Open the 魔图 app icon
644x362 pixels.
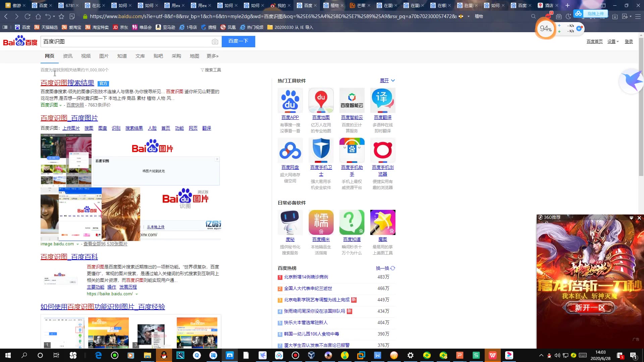(383, 223)
